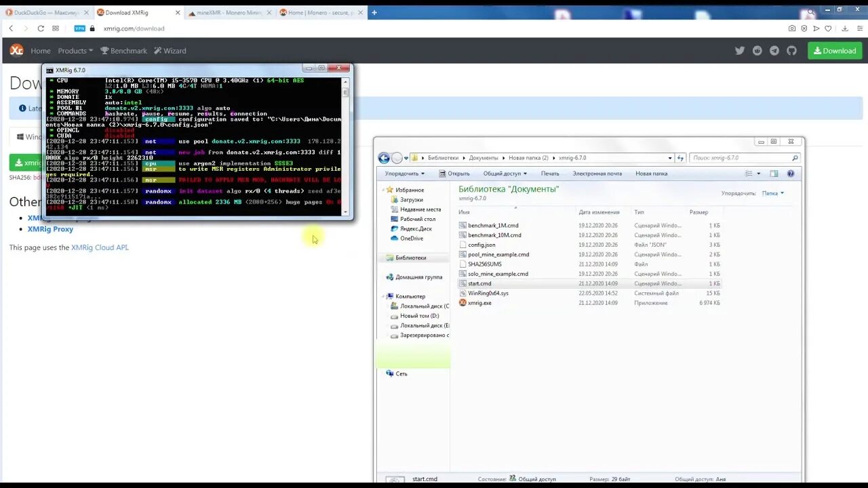The width and height of the screenshot is (868, 488).
Task: Select Загрузки in Explorer sidebar
Action: point(412,200)
